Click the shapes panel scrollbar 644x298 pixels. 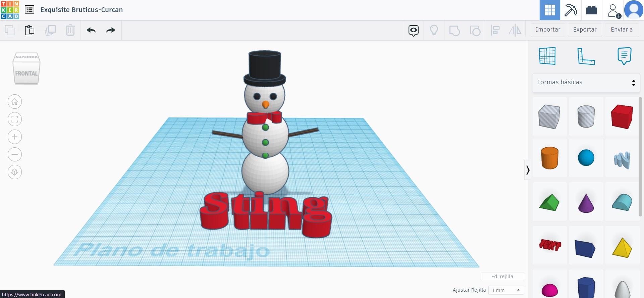(640, 157)
